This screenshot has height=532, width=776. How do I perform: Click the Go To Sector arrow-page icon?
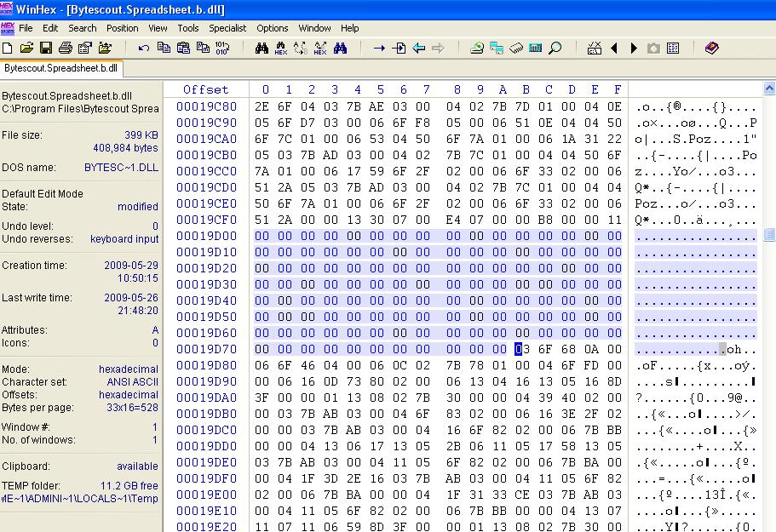tap(399, 48)
